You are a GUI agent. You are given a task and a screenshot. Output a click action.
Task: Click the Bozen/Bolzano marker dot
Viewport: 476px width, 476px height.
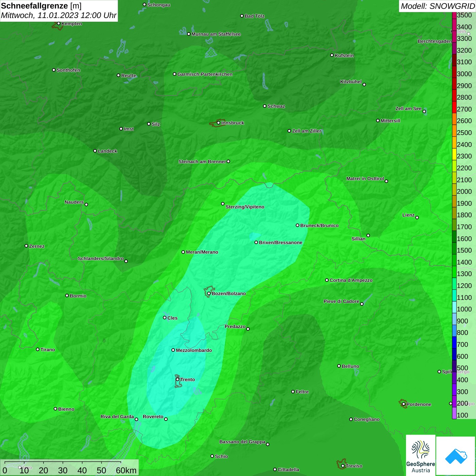(209, 293)
